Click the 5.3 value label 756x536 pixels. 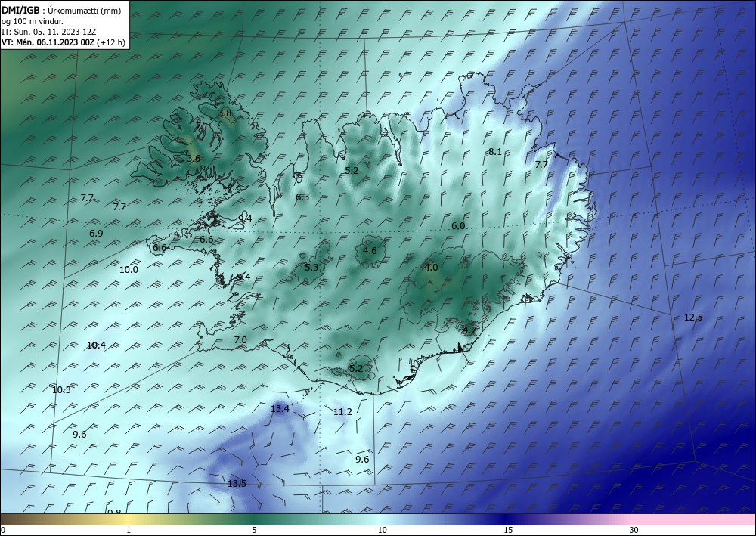click(x=311, y=268)
